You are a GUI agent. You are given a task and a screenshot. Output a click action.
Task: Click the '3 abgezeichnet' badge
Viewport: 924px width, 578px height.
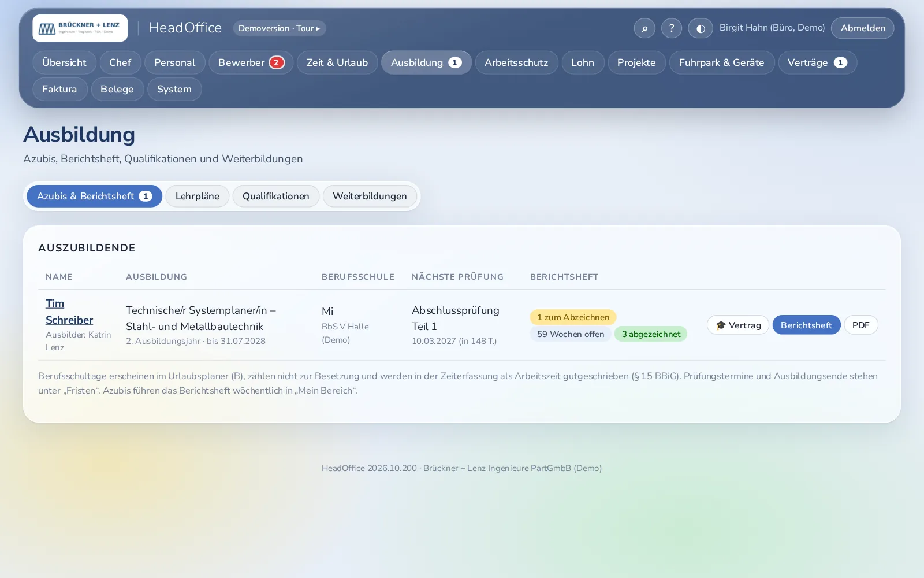651,334
